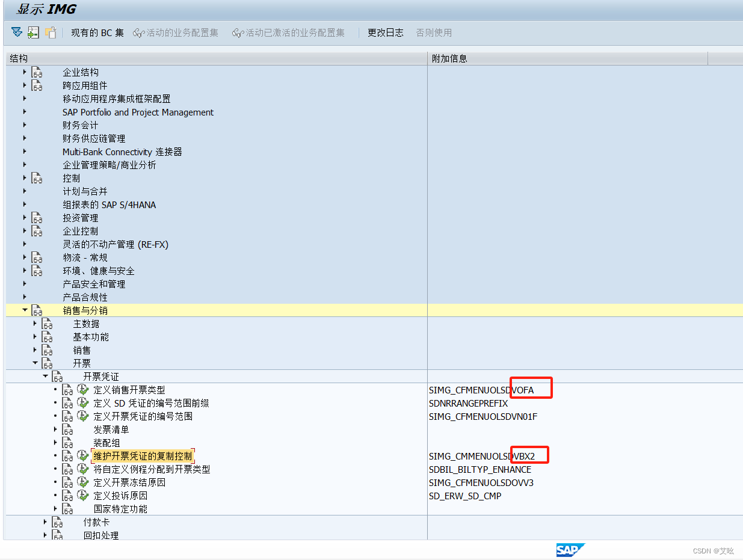Collapse the 开票 node arrow
This screenshot has width=743, height=560.
(35, 363)
